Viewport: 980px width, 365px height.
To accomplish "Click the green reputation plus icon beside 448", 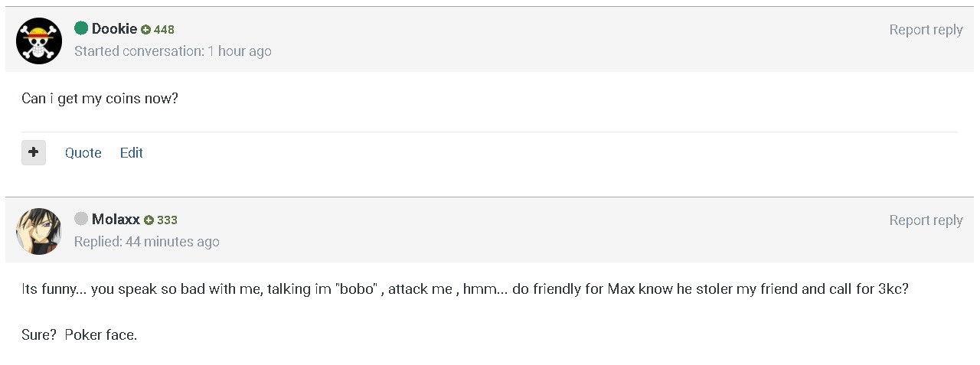I will click(x=145, y=30).
